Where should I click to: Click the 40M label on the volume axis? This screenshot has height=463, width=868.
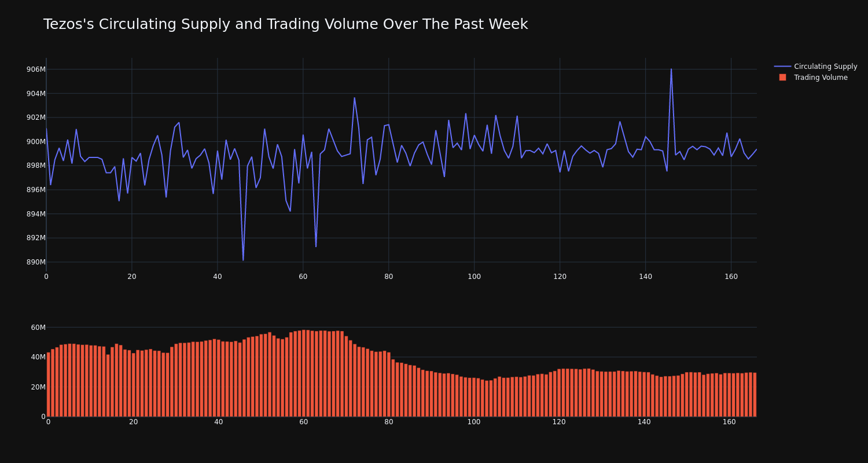point(38,357)
